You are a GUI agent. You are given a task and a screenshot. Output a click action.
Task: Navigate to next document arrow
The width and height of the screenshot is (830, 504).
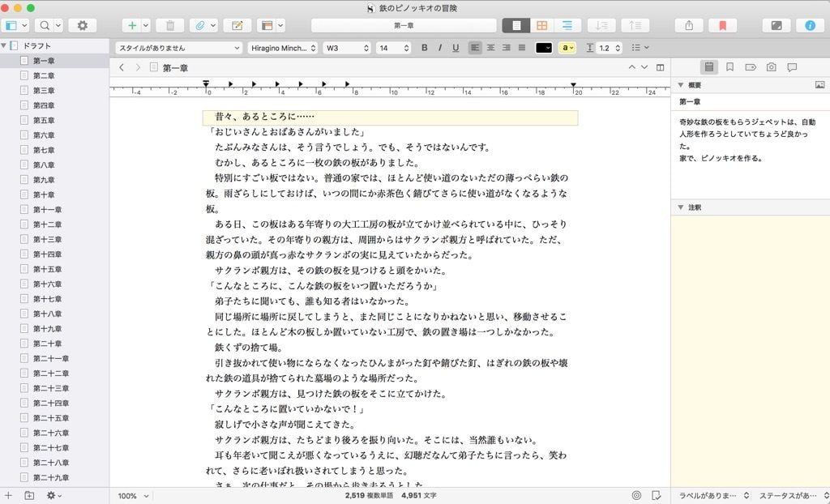click(x=644, y=67)
